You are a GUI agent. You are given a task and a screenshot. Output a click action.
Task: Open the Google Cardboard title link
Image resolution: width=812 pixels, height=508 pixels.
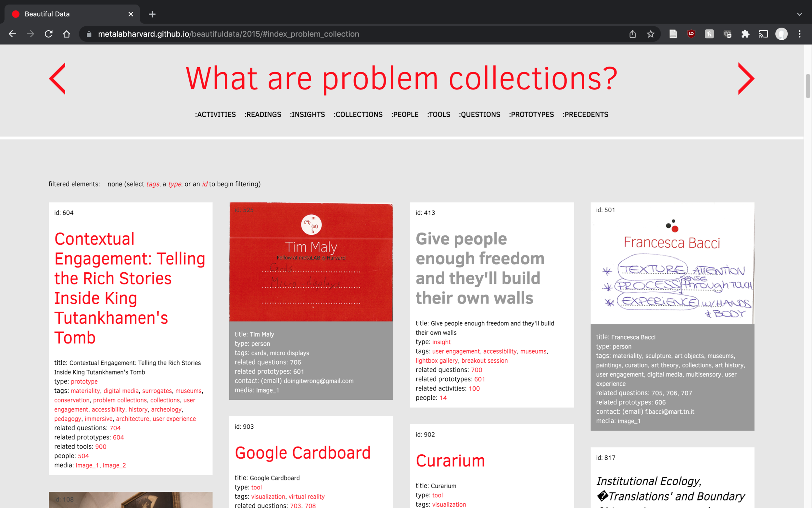[302, 453]
